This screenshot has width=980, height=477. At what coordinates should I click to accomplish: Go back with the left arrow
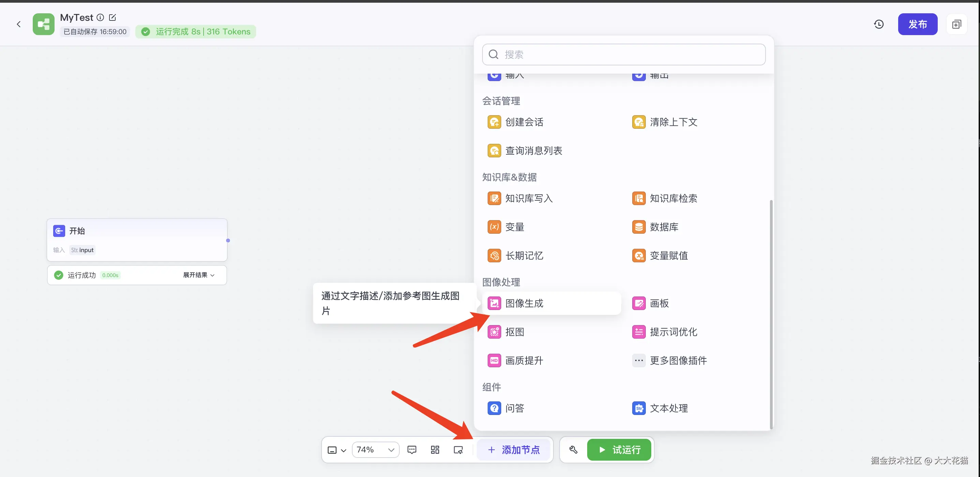click(19, 24)
